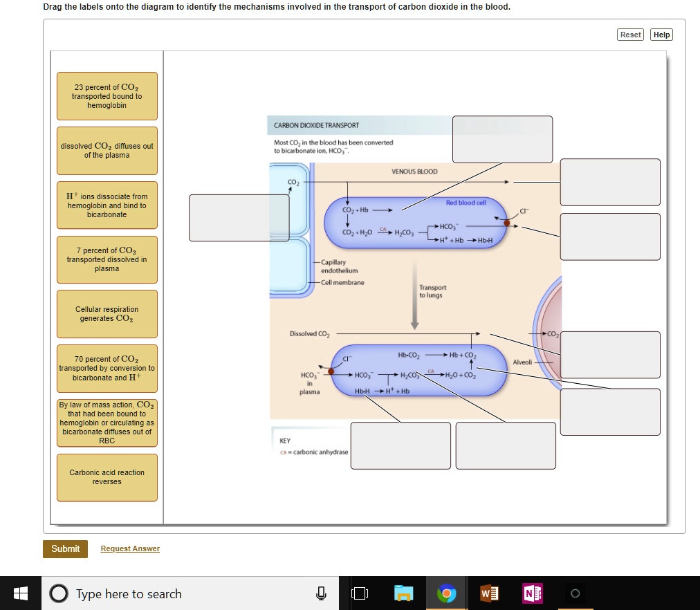The image size is (700, 610).
Task: Launch Google Chrome from the taskbar
Action: point(447,593)
